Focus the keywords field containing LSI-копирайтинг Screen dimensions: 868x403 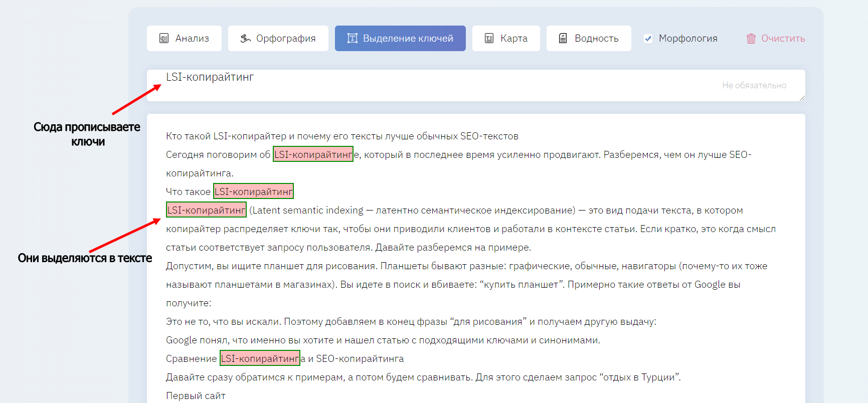(476, 85)
